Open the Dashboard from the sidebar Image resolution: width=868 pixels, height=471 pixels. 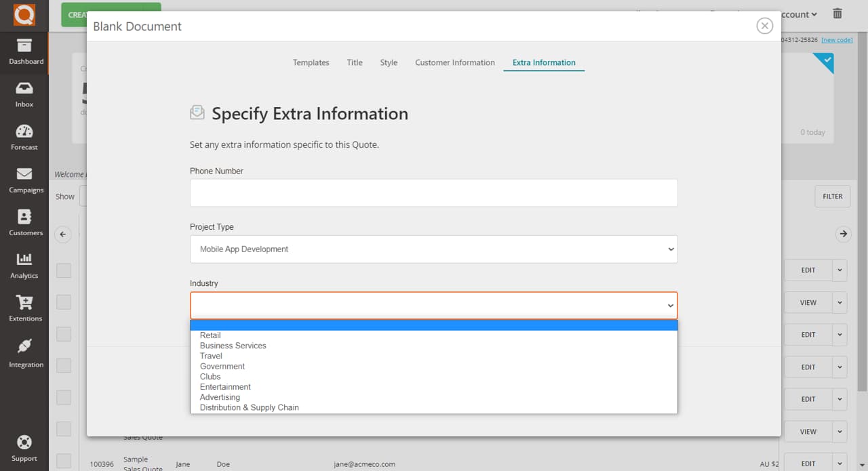point(24,52)
